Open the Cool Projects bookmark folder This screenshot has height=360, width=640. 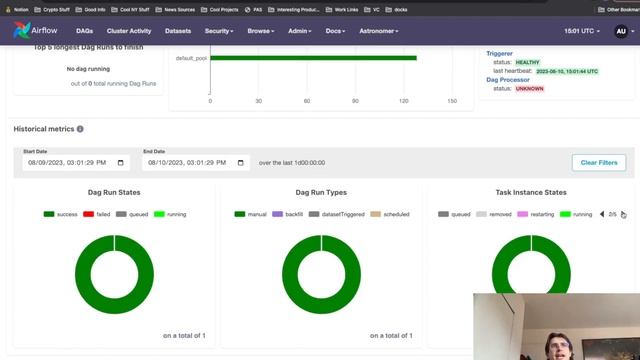click(x=220, y=9)
